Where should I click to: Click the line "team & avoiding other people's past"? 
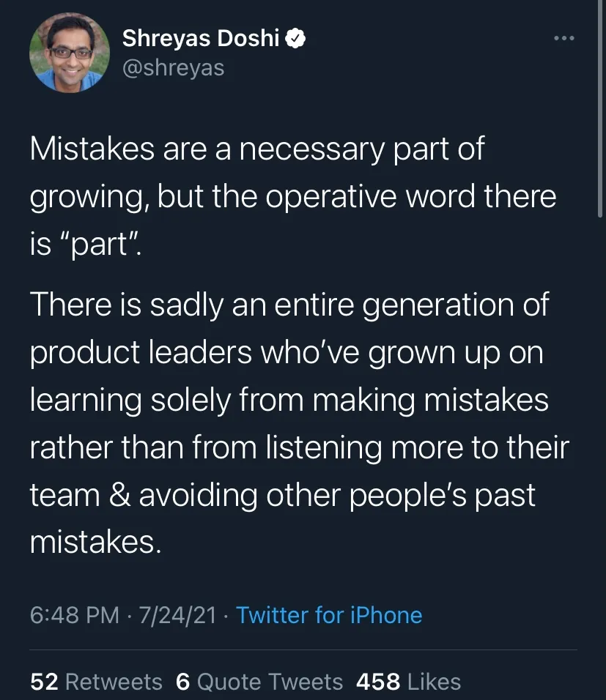coord(282,495)
